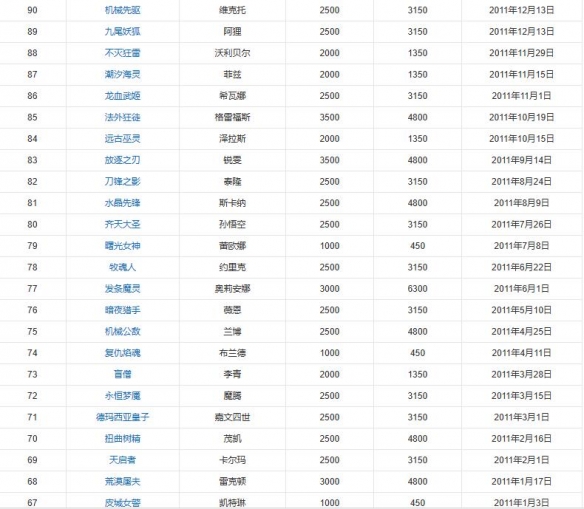Select the name cell 阿狸
This screenshot has width=584, height=509.
point(232,32)
